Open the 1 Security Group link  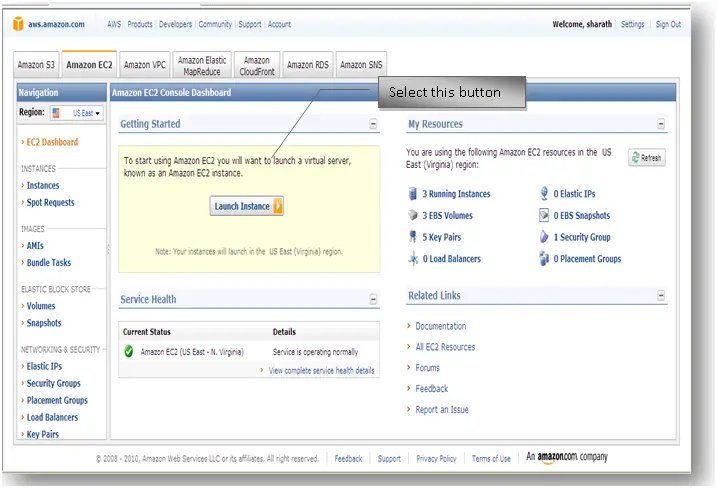pos(582,237)
